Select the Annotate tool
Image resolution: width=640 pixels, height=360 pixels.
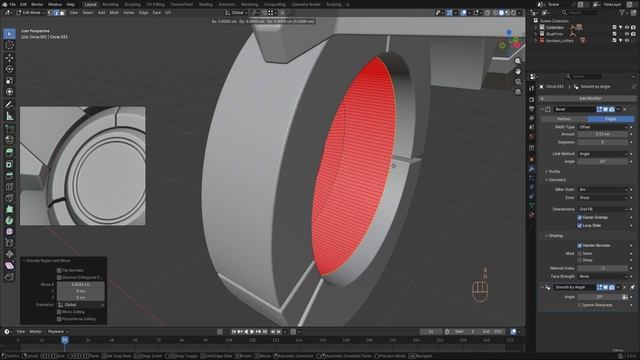click(9, 105)
